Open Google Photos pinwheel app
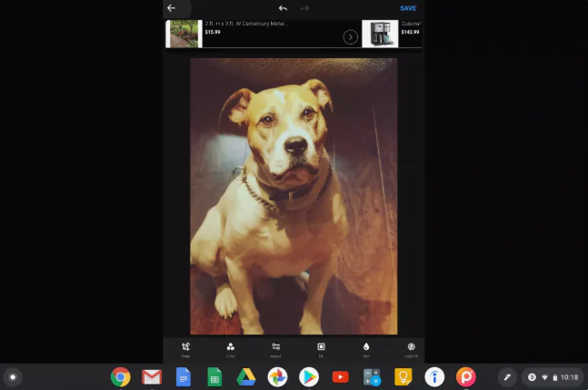Screen dimensions: 588x390 click(277, 377)
